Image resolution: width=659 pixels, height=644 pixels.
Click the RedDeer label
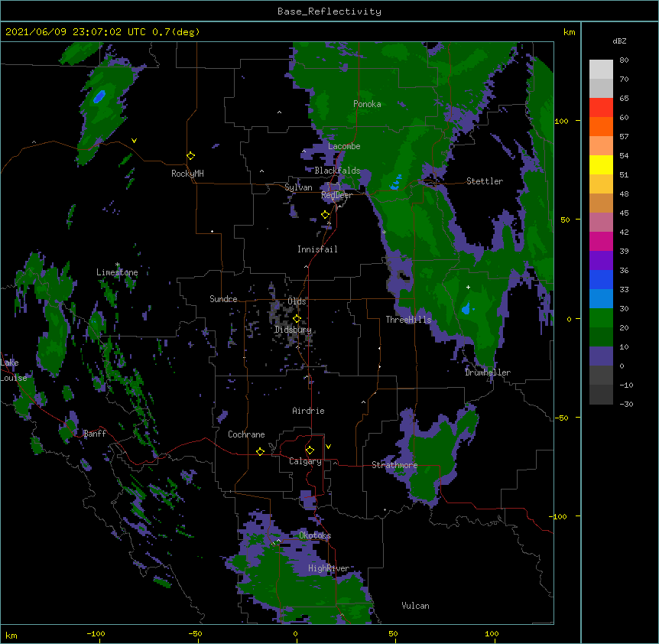(x=336, y=195)
